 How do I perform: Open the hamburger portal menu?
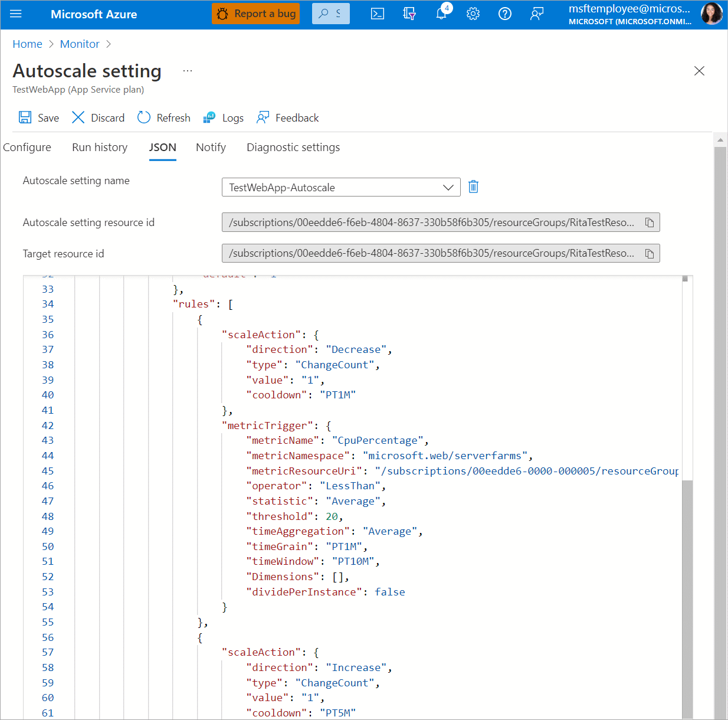click(x=16, y=14)
